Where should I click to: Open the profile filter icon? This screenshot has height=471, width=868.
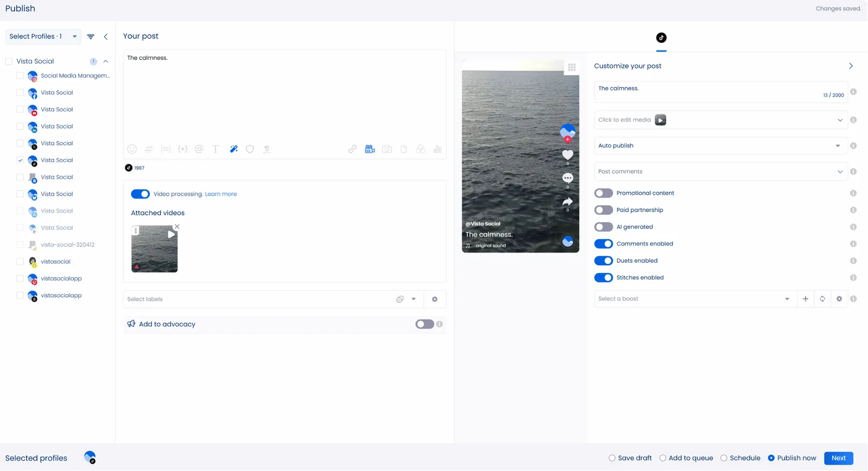click(x=91, y=37)
